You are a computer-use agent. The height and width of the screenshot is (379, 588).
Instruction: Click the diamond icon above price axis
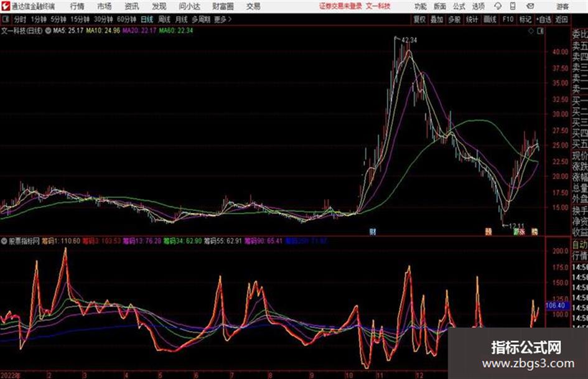(531, 31)
